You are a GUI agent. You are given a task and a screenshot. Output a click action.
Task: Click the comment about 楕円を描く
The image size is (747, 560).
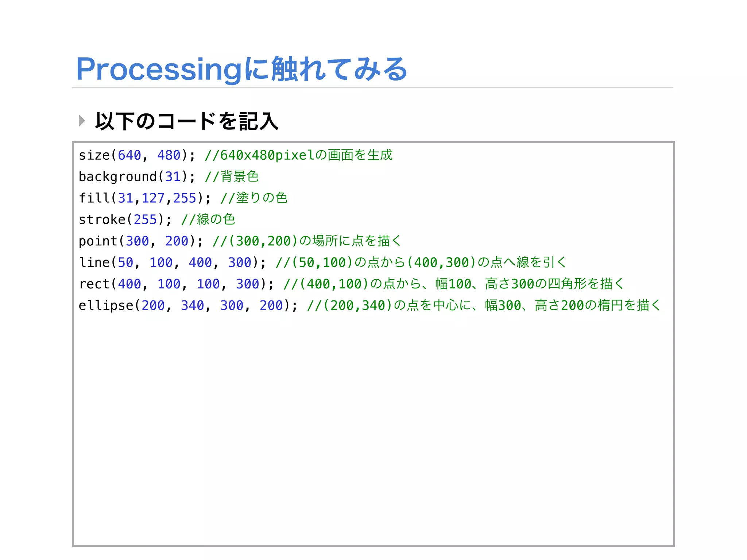click(484, 306)
